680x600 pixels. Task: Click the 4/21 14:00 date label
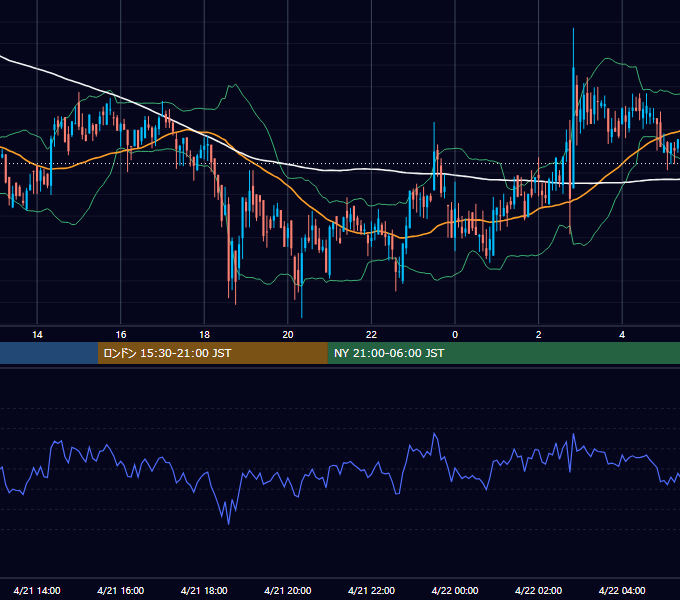(x=37, y=590)
